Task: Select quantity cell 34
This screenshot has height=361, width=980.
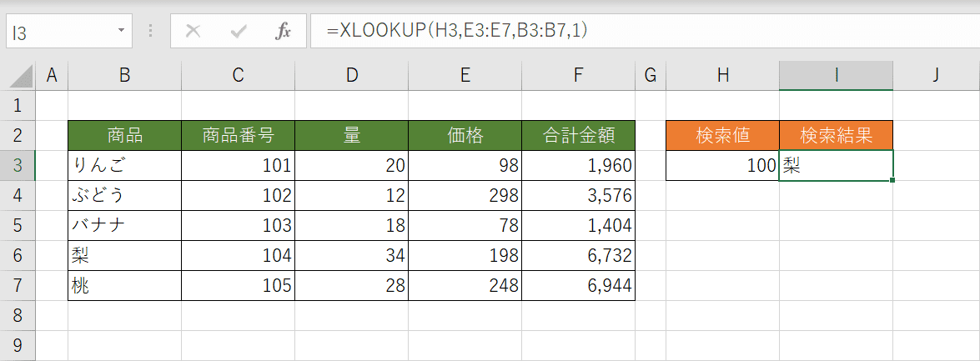Action: 352,255
